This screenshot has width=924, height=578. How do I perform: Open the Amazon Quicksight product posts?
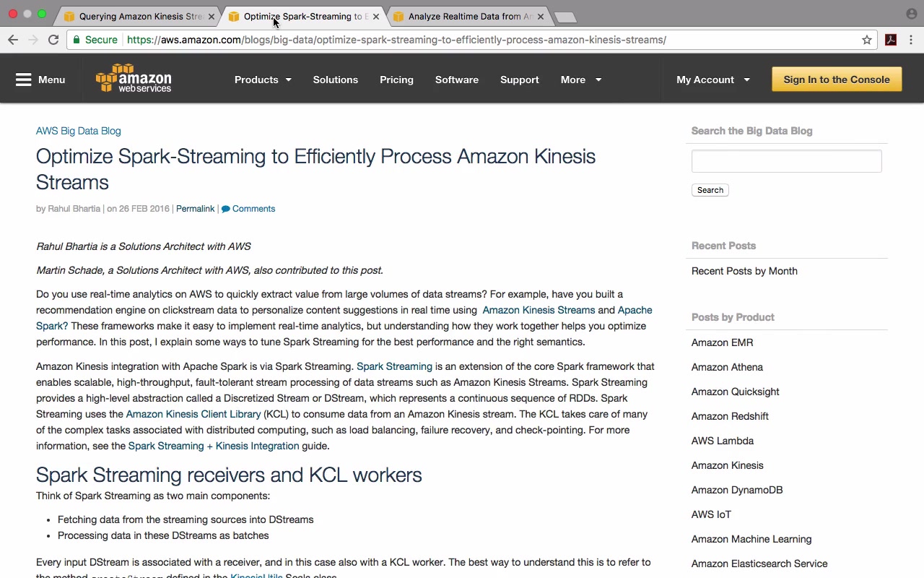[x=736, y=392]
